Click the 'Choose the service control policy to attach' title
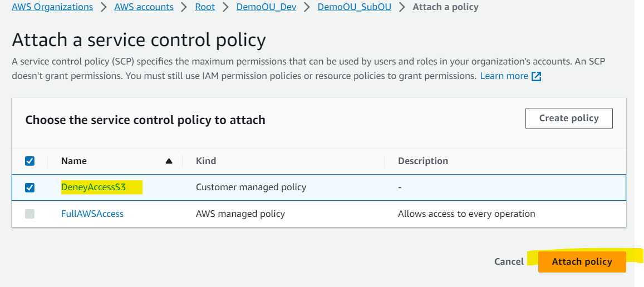Image resolution: width=644 pixels, height=287 pixels. coord(145,120)
